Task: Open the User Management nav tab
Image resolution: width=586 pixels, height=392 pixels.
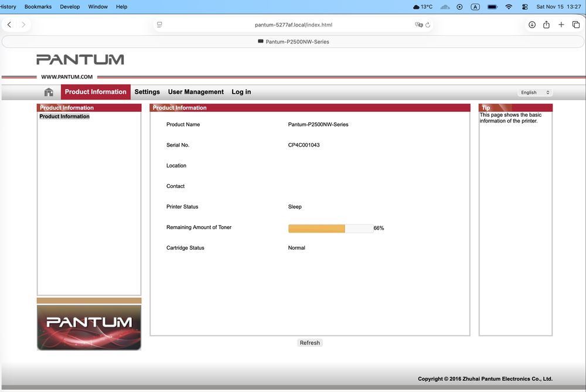Action: click(x=196, y=92)
